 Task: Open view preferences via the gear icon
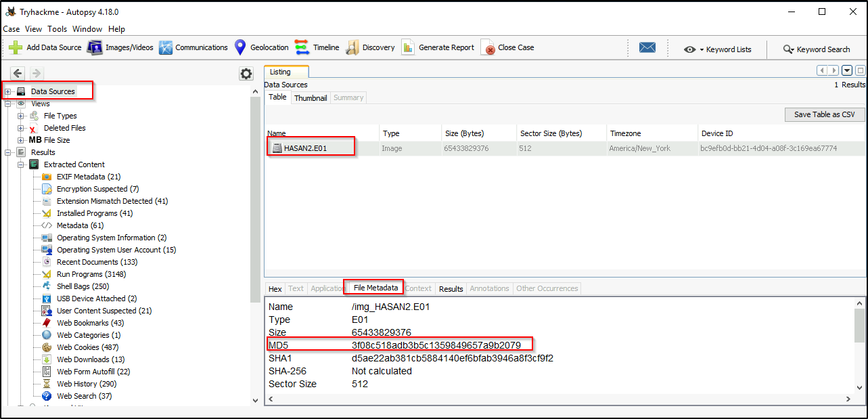tap(246, 73)
